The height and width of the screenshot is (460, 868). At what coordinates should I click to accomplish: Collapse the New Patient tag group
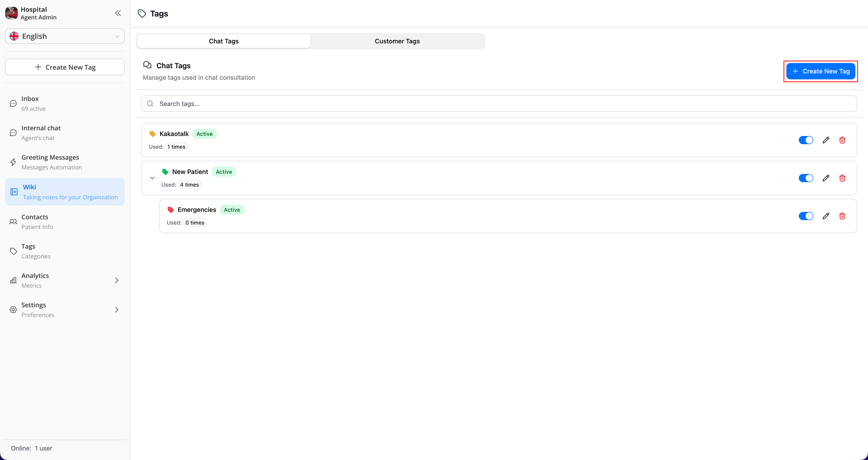[152, 178]
